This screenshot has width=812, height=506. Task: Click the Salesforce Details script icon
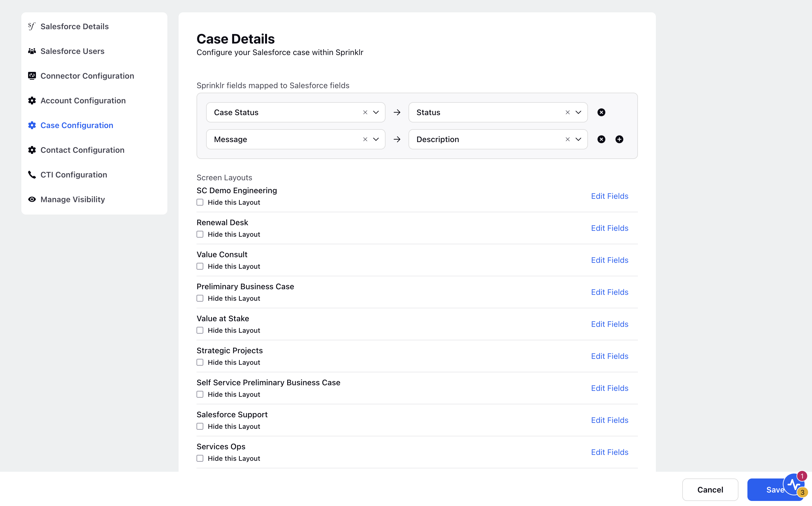[32, 26]
